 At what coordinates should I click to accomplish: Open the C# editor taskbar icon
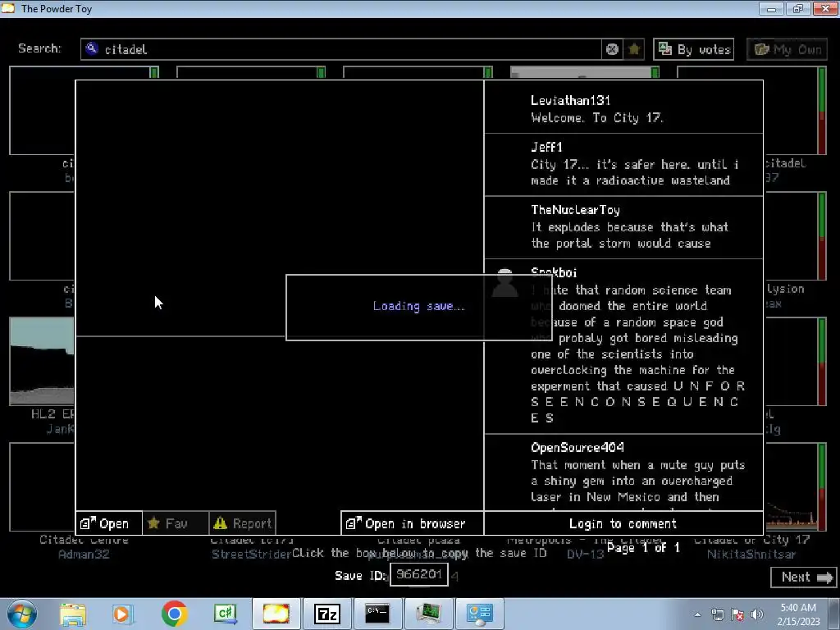click(x=225, y=614)
